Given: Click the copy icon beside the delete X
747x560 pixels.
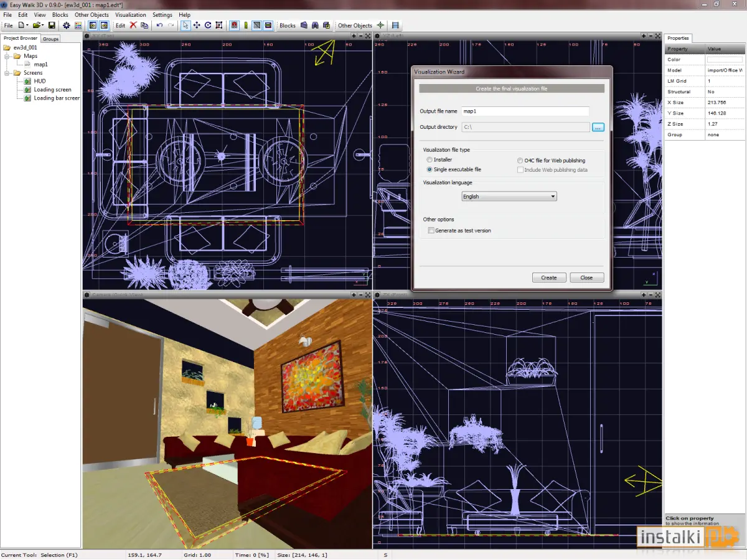Looking at the screenshot, I should coord(144,26).
